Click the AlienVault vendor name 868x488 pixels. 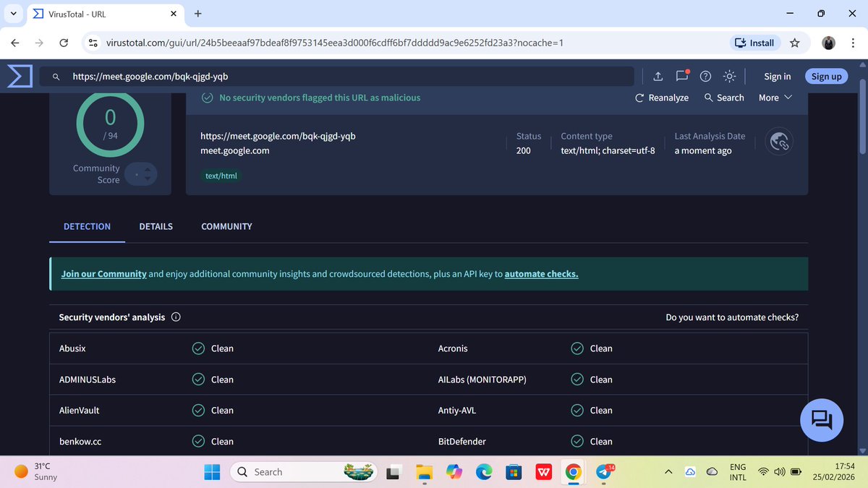(x=79, y=410)
